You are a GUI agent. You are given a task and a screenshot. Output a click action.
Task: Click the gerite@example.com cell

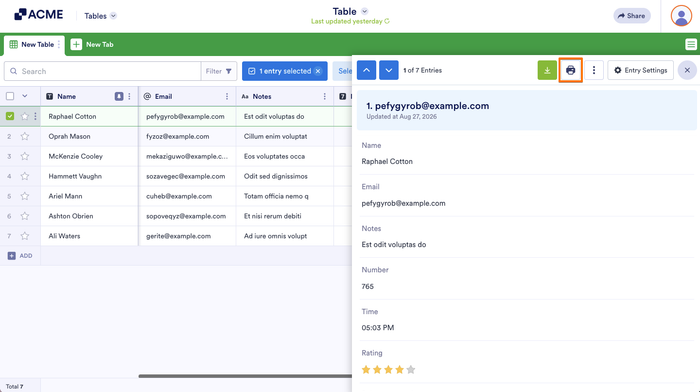tap(188, 236)
